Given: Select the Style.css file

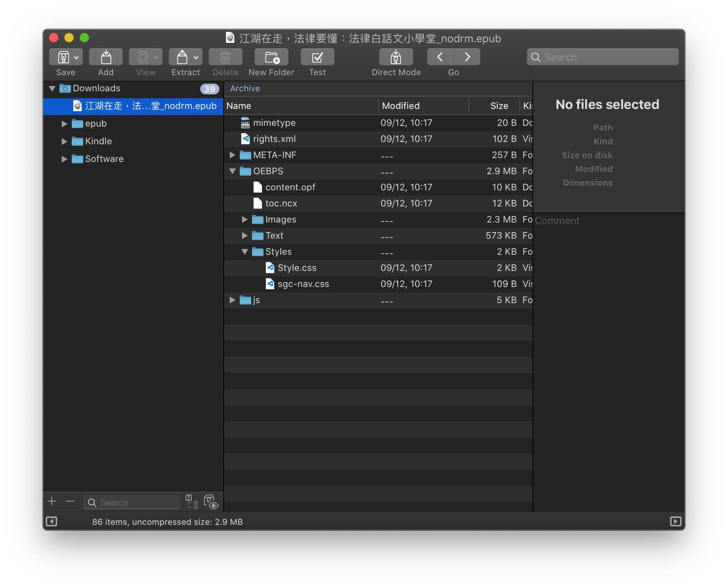Looking at the screenshot, I should click(x=297, y=268).
